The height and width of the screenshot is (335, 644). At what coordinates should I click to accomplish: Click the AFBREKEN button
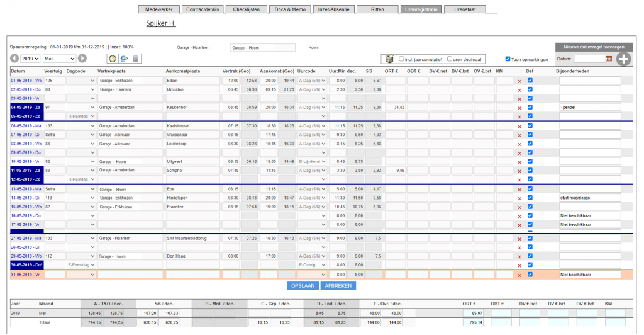pyautogui.click(x=338, y=286)
